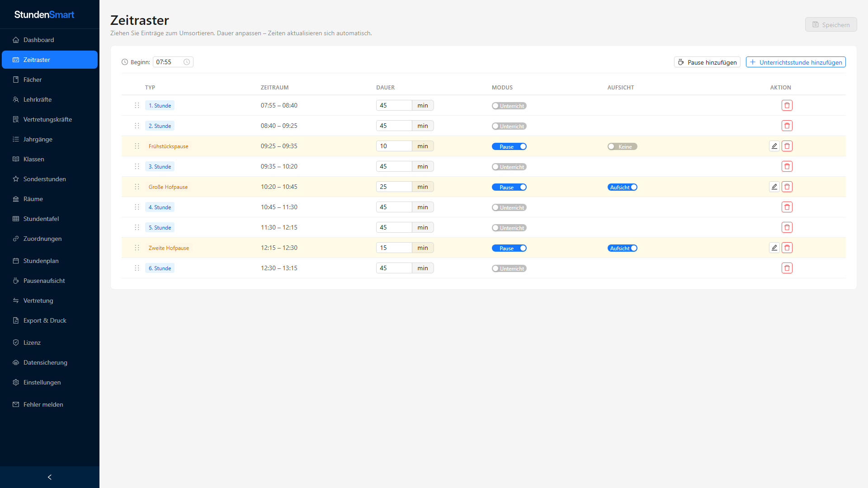Delete the 2. Stunde row
The image size is (868, 488).
[x=787, y=126]
